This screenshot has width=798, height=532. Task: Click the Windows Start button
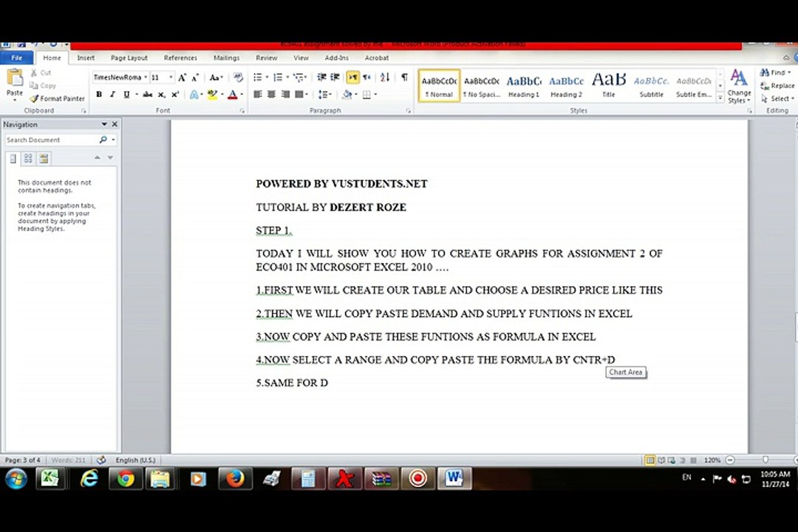(x=16, y=479)
